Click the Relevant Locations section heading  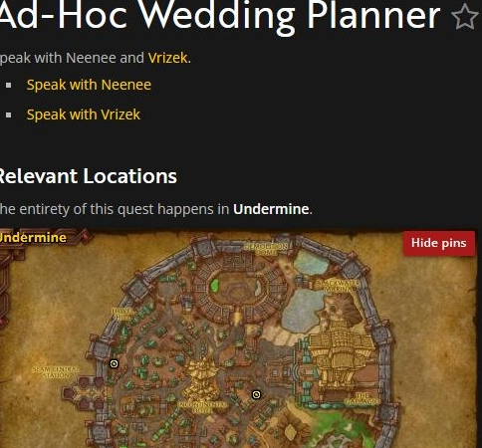(x=88, y=176)
